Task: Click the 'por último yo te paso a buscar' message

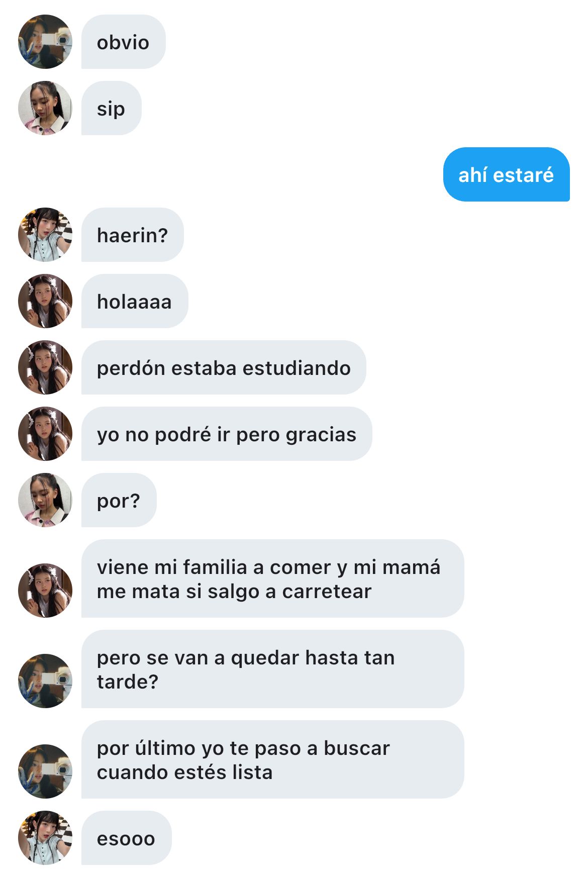Action: pos(273,759)
